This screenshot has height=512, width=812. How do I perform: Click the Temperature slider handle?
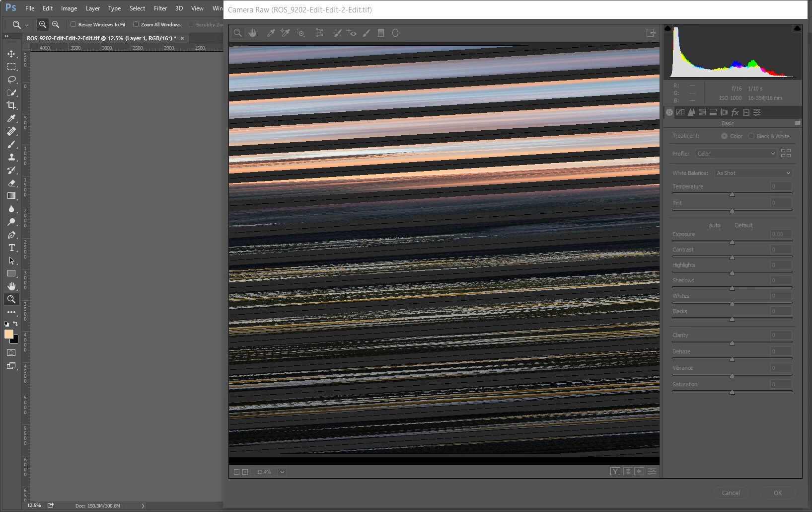point(732,194)
